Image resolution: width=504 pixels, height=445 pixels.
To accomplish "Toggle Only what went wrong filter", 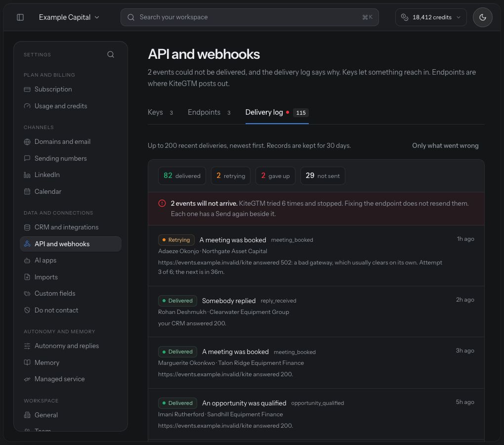I will point(445,146).
